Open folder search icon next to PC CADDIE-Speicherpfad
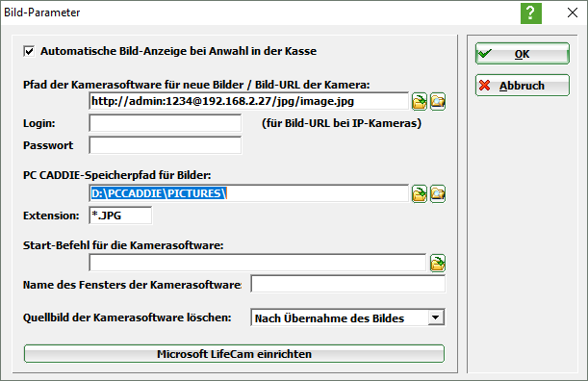This screenshot has height=381, width=588. pyautogui.click(x=438, y=194)
